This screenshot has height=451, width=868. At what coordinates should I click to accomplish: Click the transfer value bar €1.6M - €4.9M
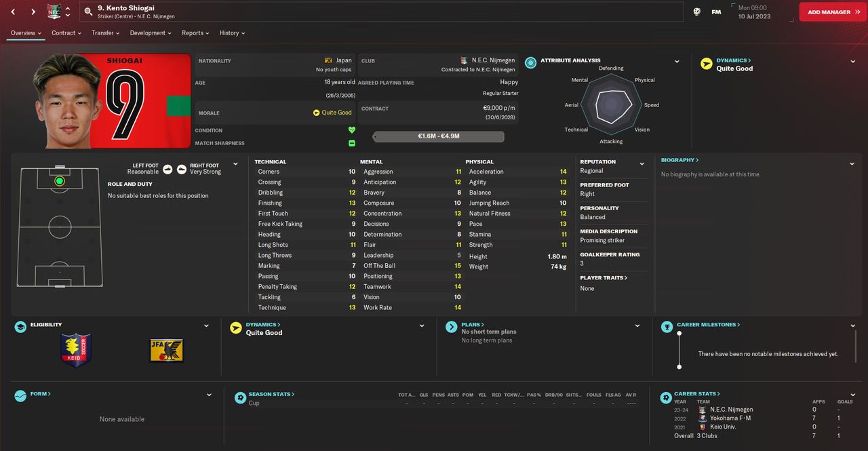(439, 136)
